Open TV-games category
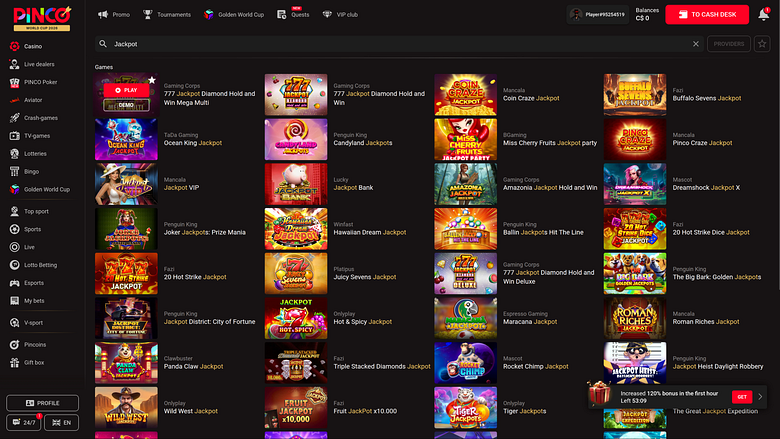 click(x=30, y=136)
